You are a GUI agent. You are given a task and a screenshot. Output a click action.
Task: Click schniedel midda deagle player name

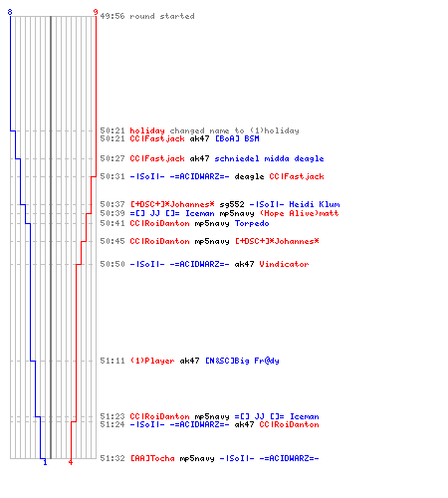tap(269, 158)
